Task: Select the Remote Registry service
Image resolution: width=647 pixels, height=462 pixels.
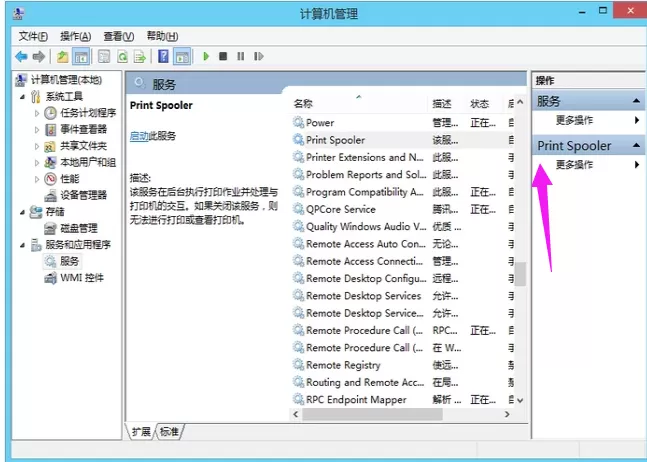Action: click(402, 365)
